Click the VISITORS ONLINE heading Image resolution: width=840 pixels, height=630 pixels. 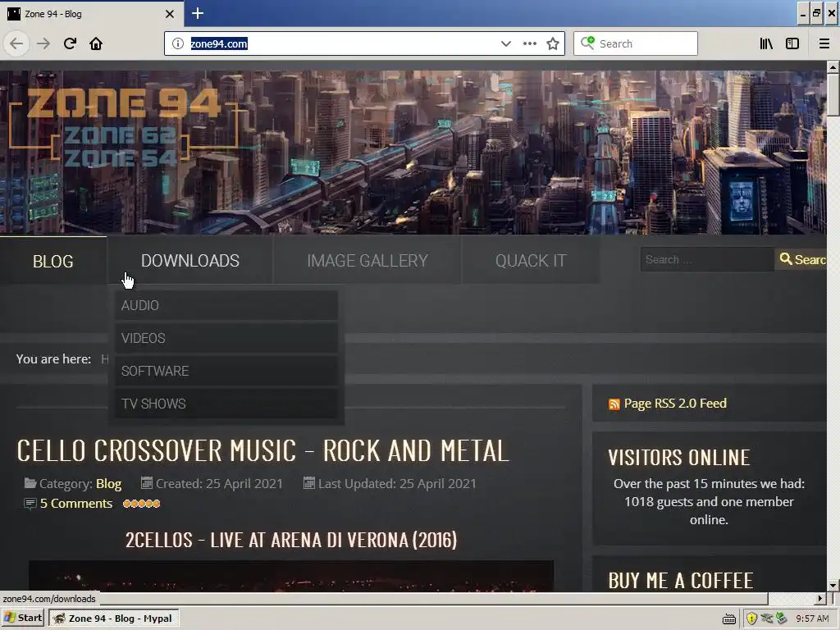(x=678, y=458)
